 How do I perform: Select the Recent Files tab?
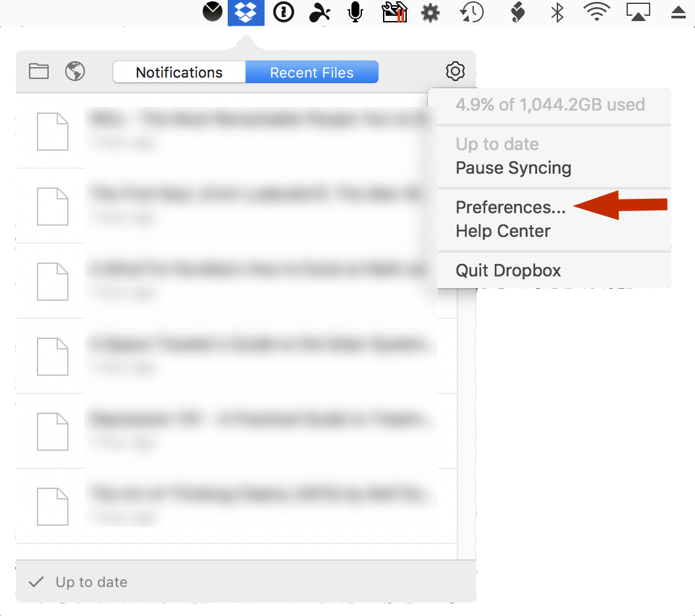click(312, 72)
